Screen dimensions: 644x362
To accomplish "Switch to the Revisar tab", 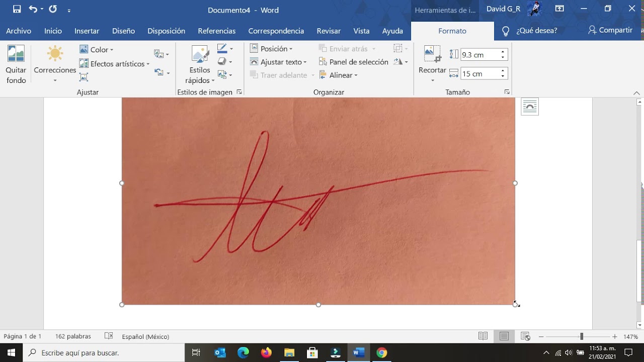I will point(329,31).
